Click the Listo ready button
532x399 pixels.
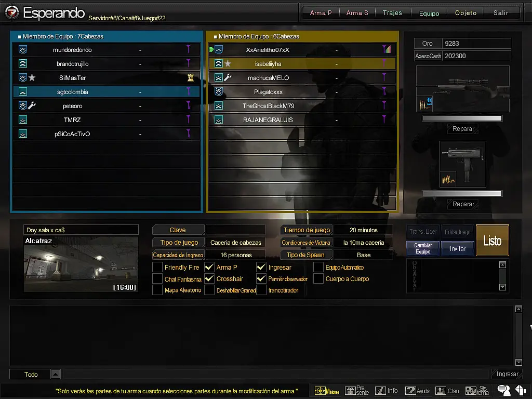tap(493, 240)
